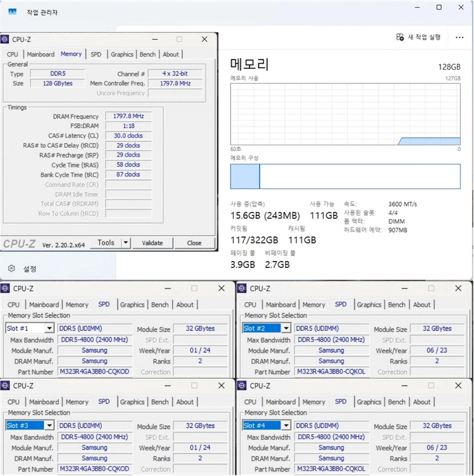Close the CPU-Z Slot #1 window
The image size is (474, 476).
(222, 288)
